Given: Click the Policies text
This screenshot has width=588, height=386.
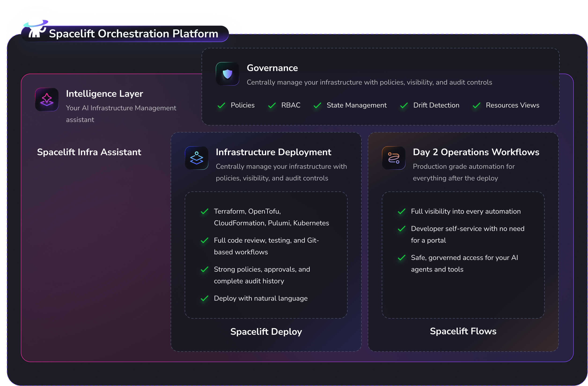Looking at the screenshot, I should pos(243,105).
